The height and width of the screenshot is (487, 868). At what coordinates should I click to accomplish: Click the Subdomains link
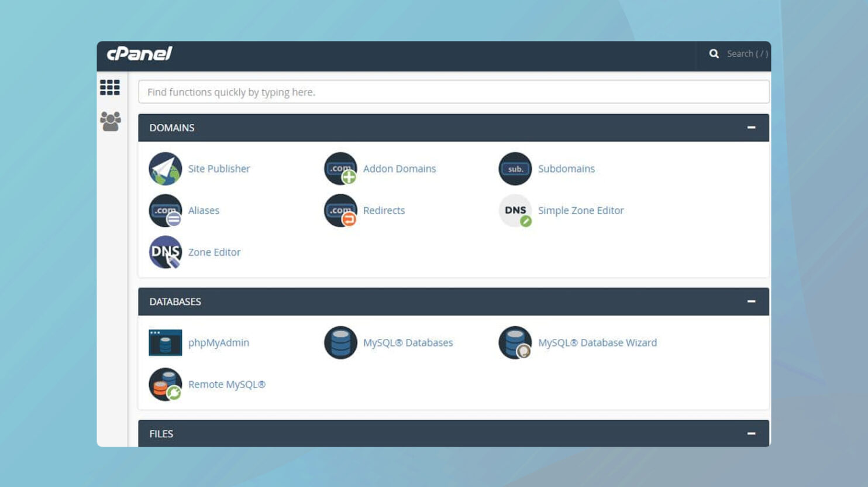click(x=566, y=169)
